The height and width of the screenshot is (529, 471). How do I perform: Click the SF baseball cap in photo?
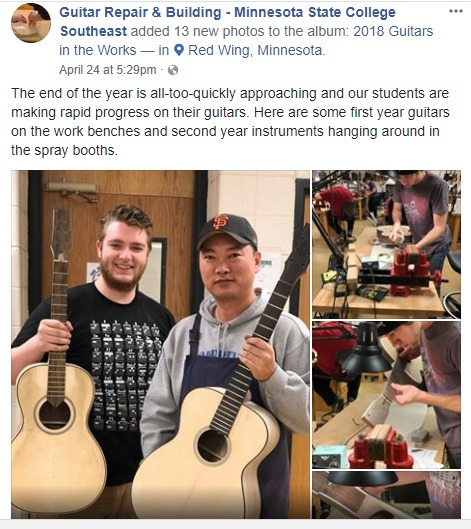227,229
